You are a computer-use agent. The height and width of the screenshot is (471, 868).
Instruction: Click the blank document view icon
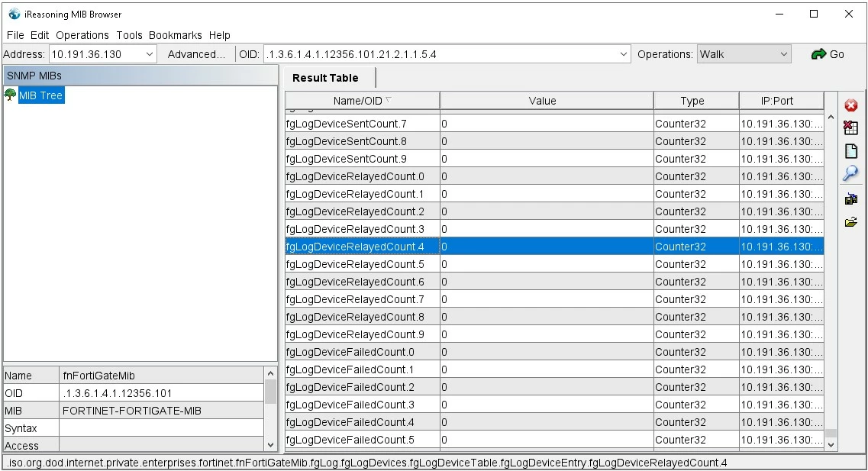coord(851,151)
